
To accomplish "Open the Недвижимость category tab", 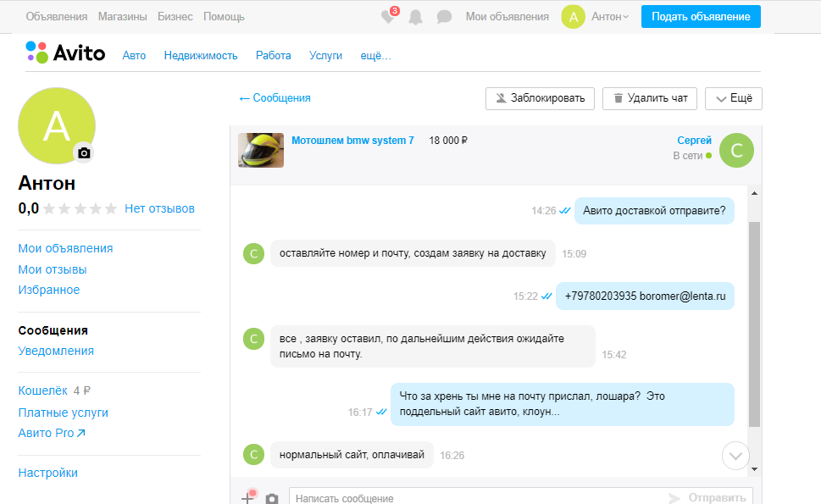I will [x=201, y=56].
